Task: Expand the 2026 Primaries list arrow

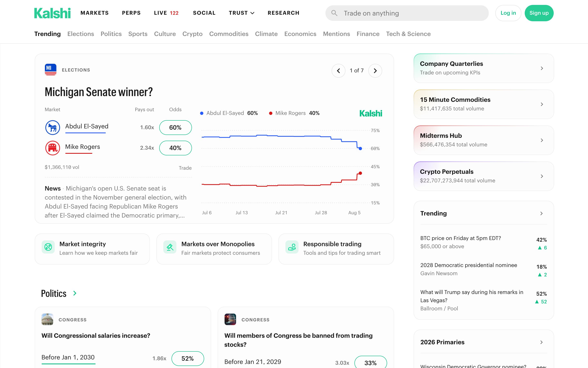Action: click(541, 342)
